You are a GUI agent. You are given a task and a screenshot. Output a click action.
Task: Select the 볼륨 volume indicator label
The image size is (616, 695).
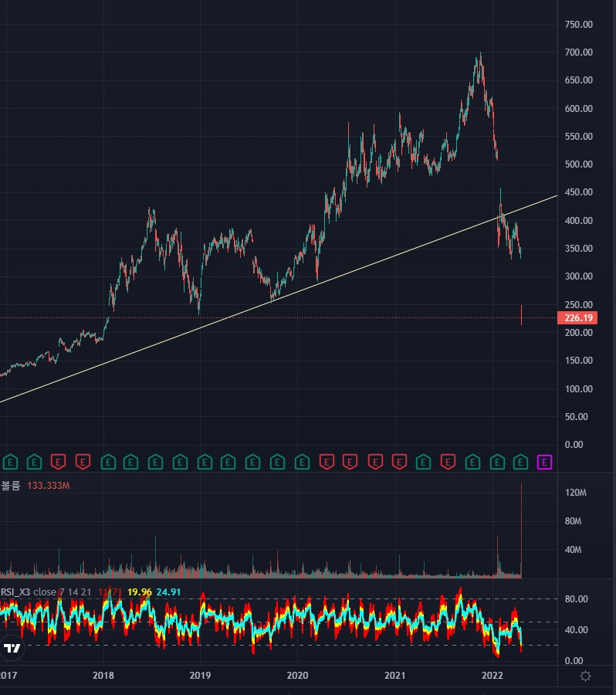11,486
